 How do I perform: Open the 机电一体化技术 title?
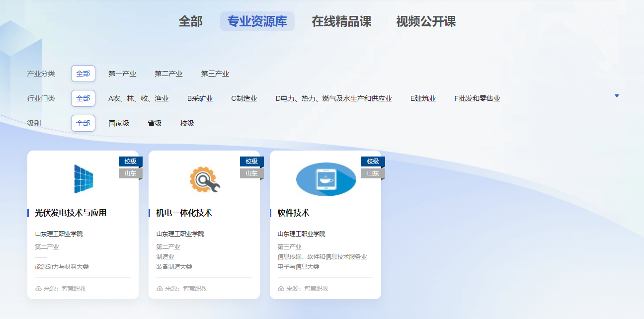(x=184, y=213)
